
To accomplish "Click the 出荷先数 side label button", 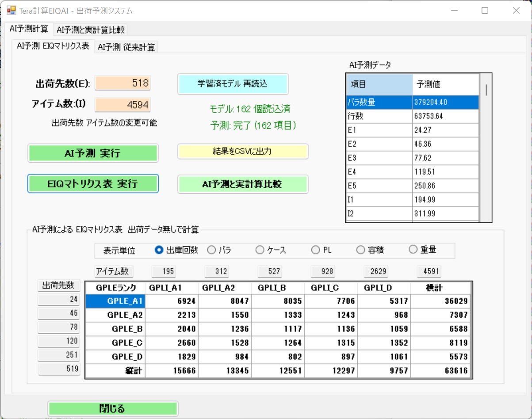I will (x=59, y=286).
